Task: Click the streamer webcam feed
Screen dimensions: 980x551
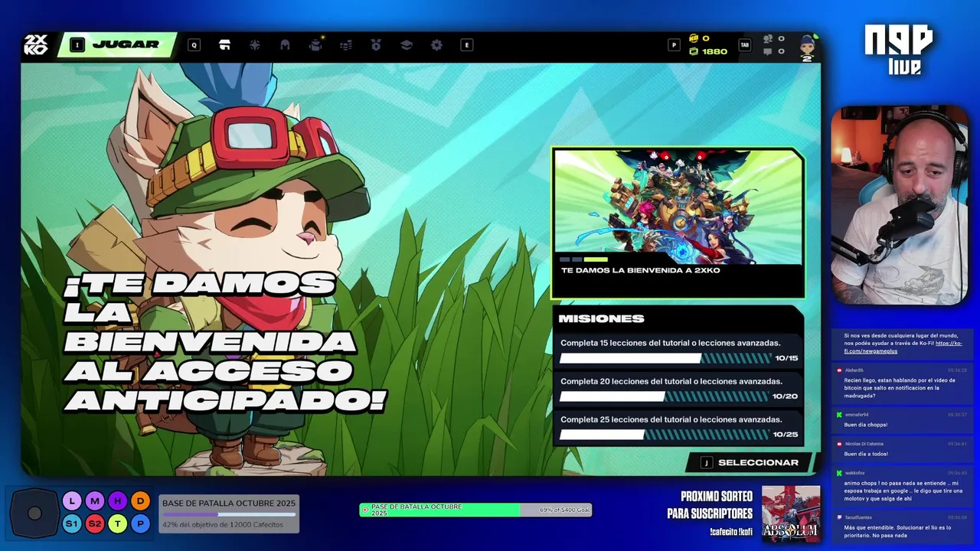Action: [x=900, y=206]
